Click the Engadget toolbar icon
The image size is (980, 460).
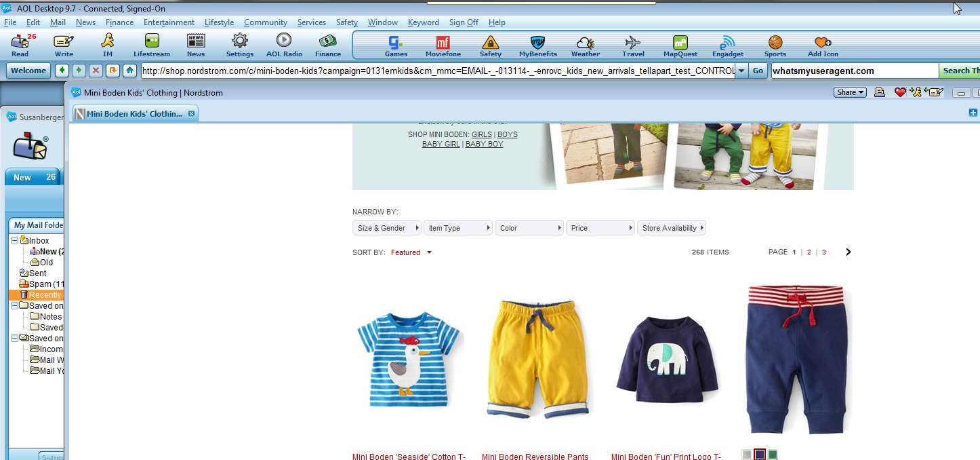point(728,45)
